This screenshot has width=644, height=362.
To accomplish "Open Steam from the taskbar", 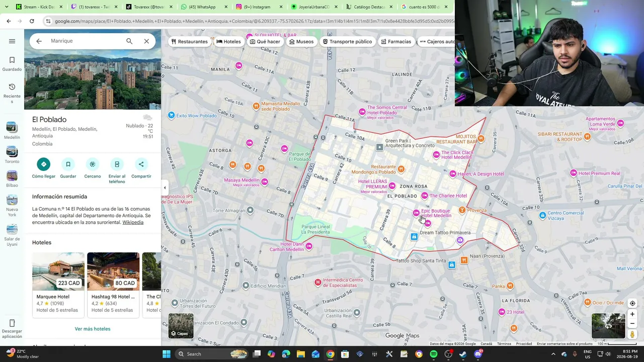I will [x=463, y=354].
